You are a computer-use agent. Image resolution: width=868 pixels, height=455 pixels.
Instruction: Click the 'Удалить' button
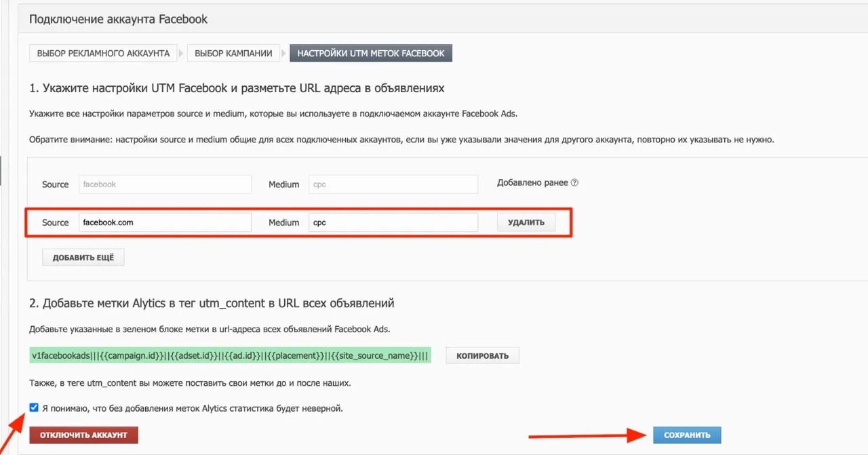(526, 222)
